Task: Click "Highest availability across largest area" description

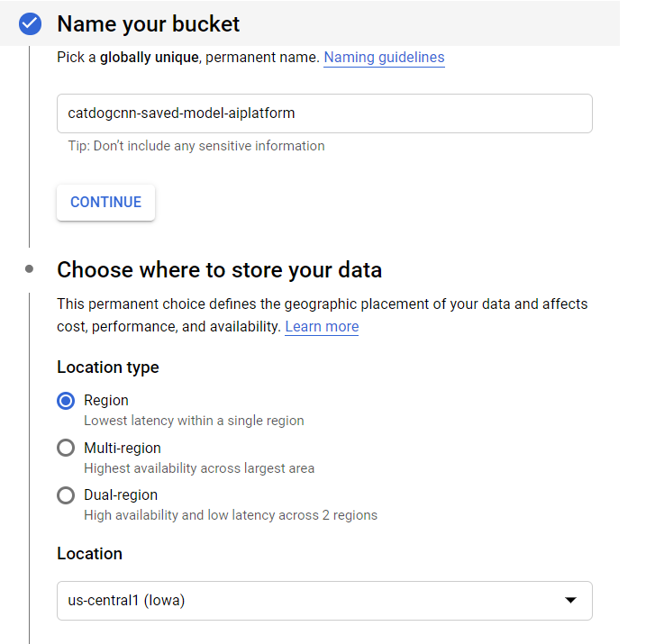Action: point(199,468)
